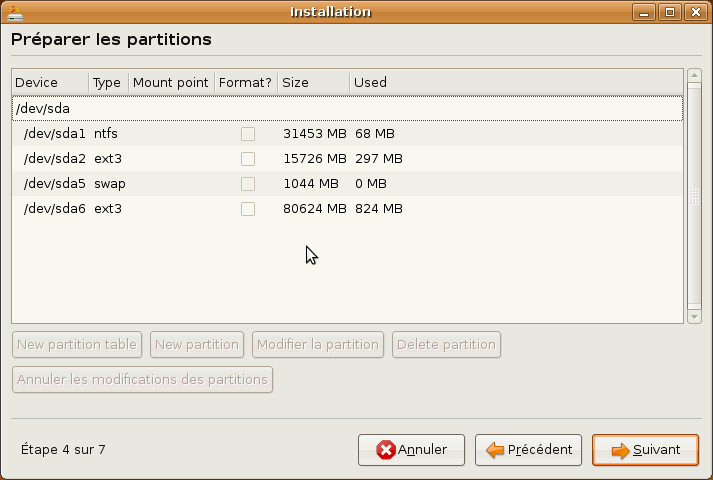The height and width of the screenshot is (480, 713).
Task: Click the 824 MB used value
Action: 379,209
